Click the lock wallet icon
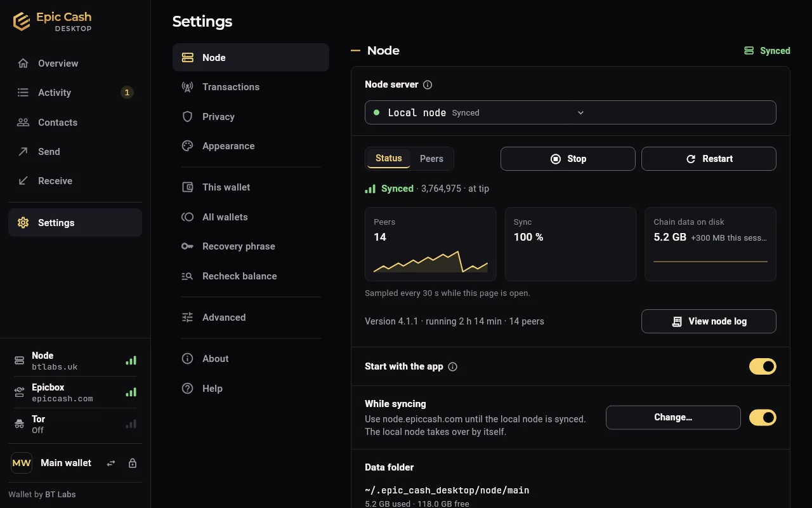The height and width of the screenshot is (508, 812). coord(133,464)
